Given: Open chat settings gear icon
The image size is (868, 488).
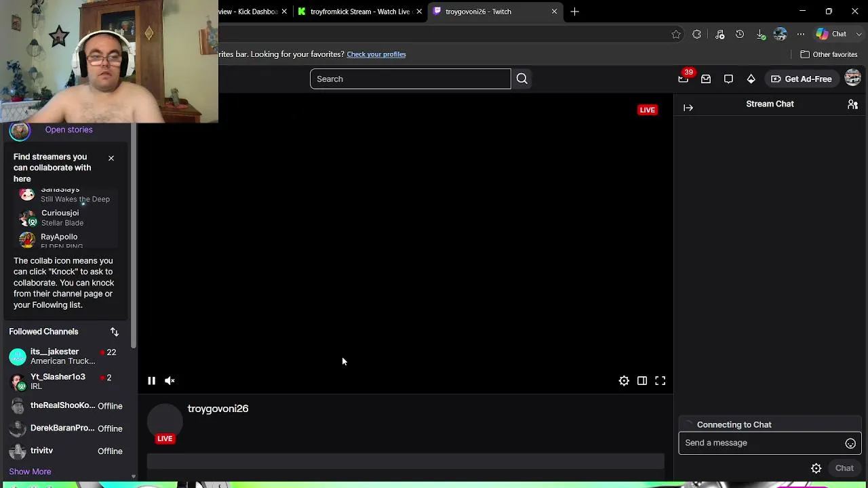Looking at the screenshot, I should pyautogui.click(x=816, y=468).
